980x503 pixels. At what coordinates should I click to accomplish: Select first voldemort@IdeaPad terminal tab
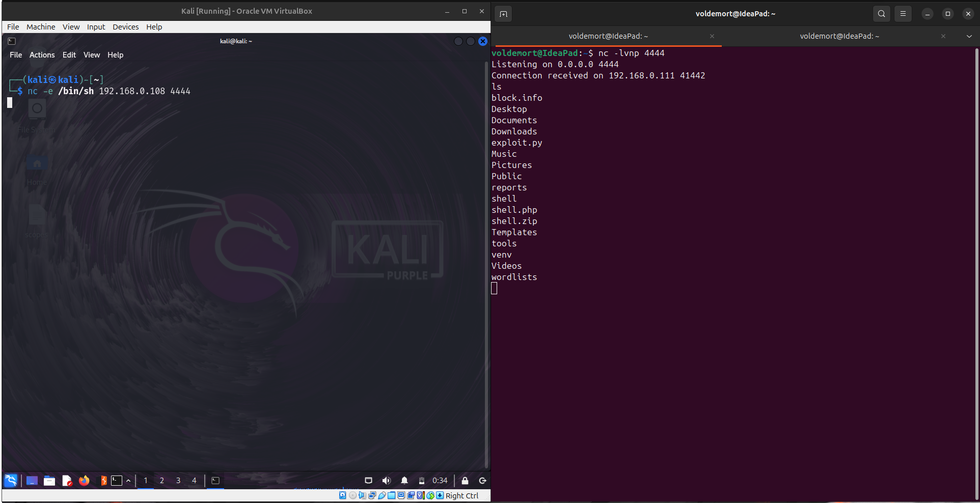point(608,36)
